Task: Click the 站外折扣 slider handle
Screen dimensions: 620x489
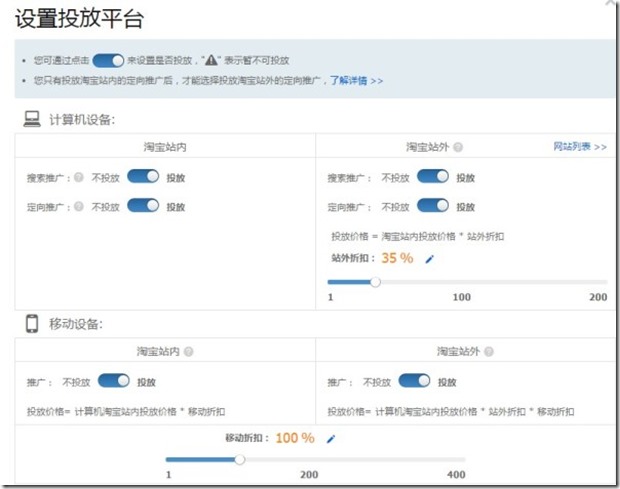Action: click(376, 282)
